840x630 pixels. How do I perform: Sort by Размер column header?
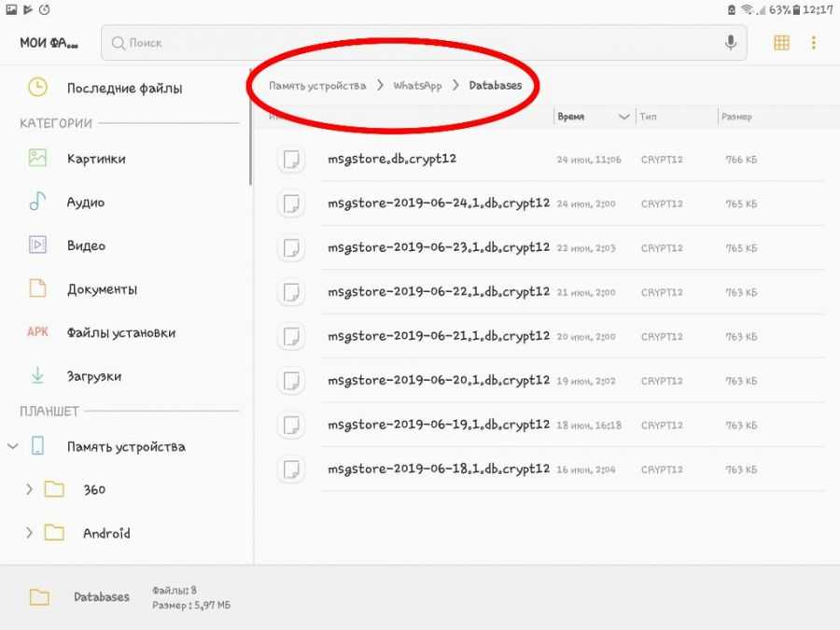tap(736, 117)
